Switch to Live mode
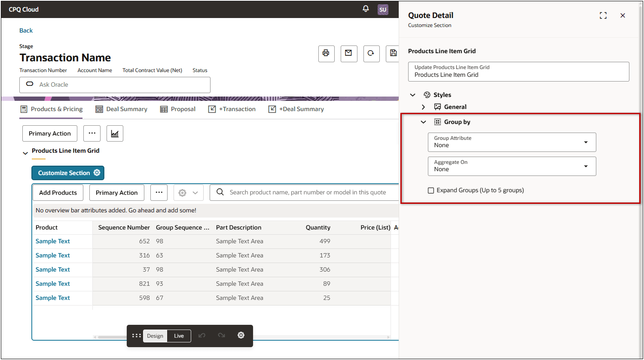The width and height of the screenshot is (644, 360). (x=179, y=336)
